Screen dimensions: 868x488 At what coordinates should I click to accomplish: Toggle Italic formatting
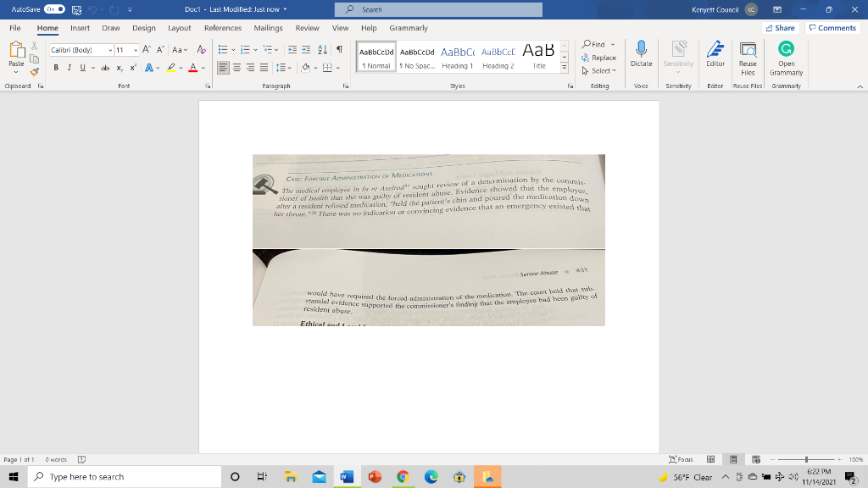(x=70, y=68)
